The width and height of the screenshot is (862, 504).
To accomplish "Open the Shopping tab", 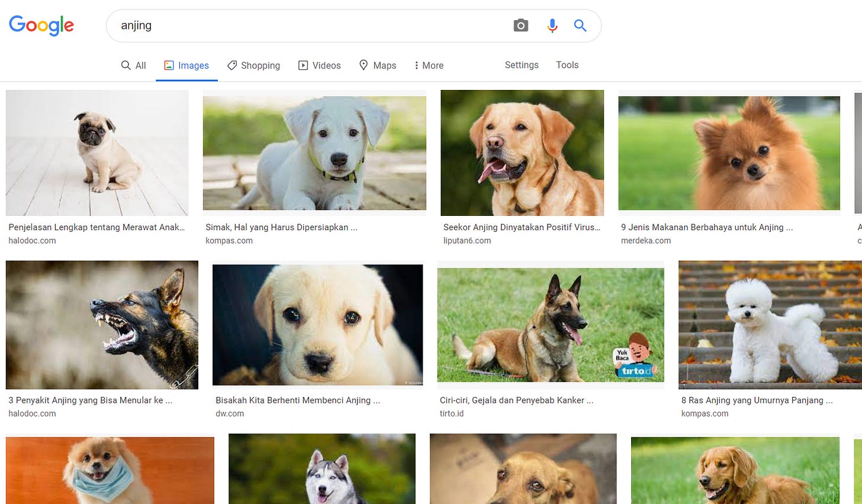I will pyautogui.click(x=253, y=66).
